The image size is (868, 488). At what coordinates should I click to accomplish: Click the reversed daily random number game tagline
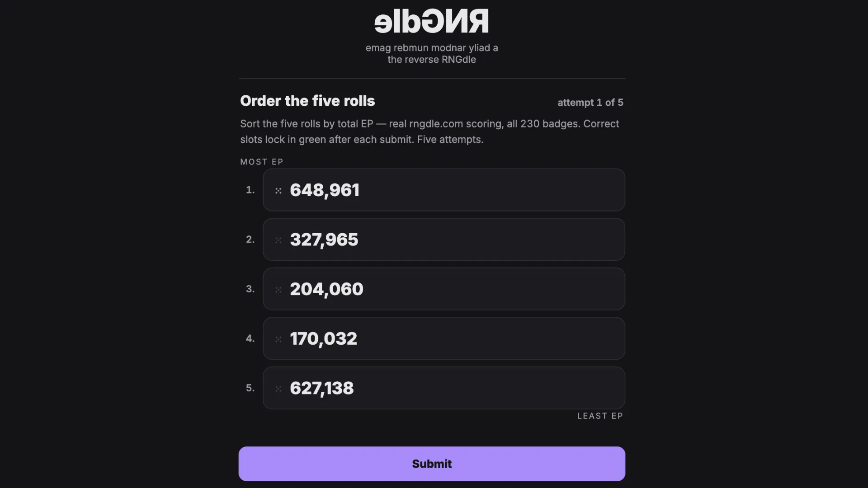tap(432, 48)
